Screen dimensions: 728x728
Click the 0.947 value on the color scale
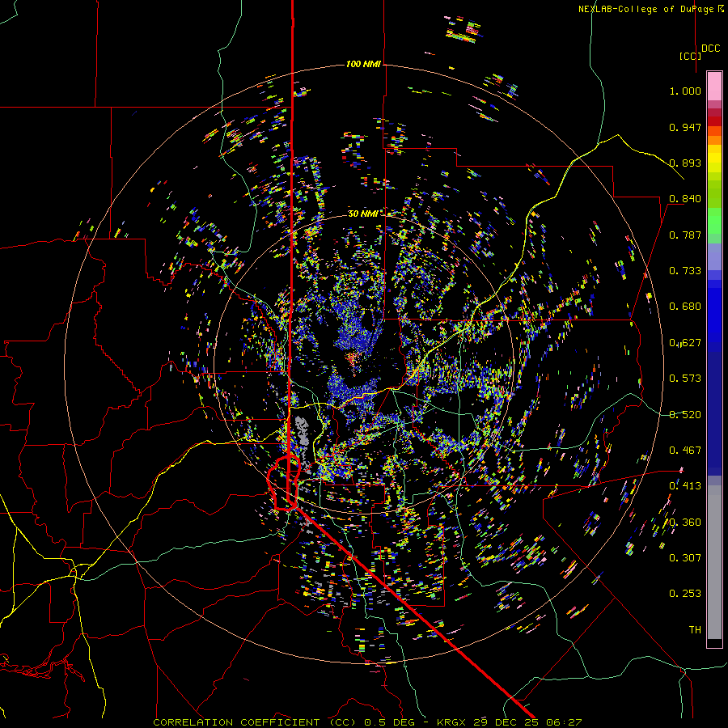point(685,127)
